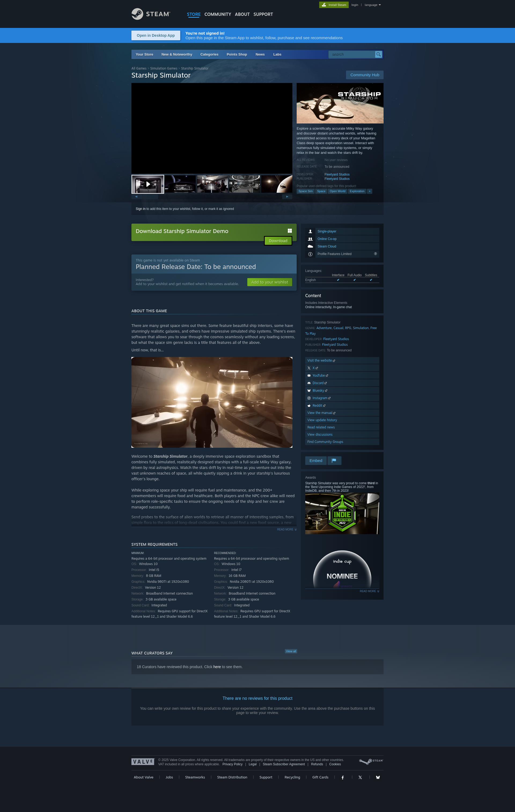The height and width of the screenshot is (812, 515).
Task: Expand READ MORE under About This Game
Action: (286, 529)
